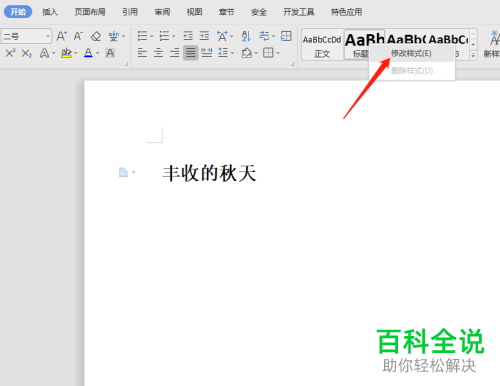Decrease paragraph indent

click(188, 36)
